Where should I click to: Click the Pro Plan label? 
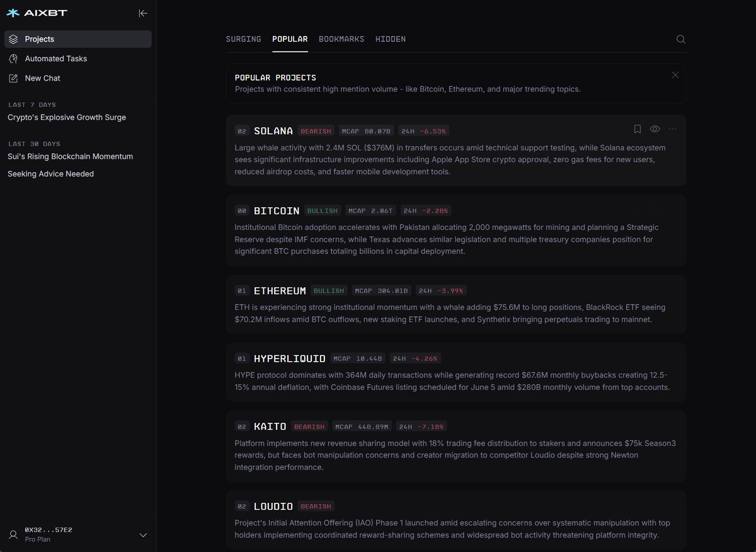click(x=38, y=539)
